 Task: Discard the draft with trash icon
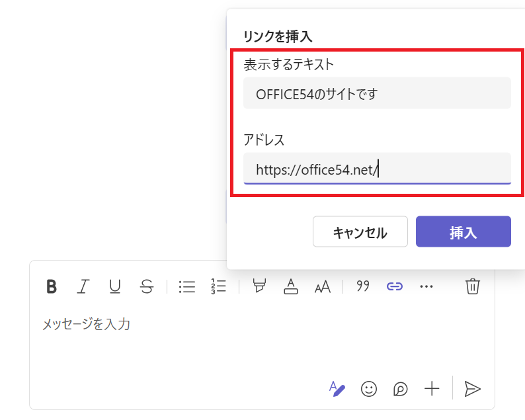(472, 286)
